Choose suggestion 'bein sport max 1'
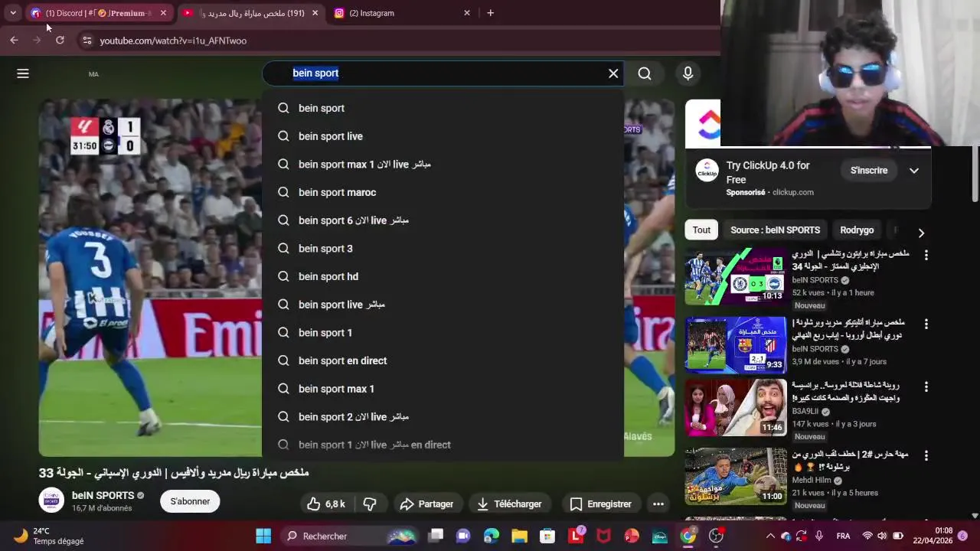This screenshot has width=980, height=551. pos(443,389)
